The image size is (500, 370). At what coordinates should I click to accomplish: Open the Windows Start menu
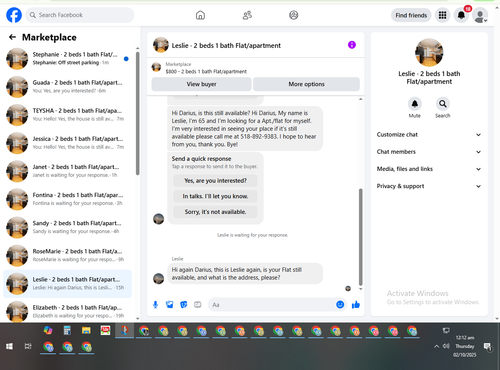click(9, 346)
